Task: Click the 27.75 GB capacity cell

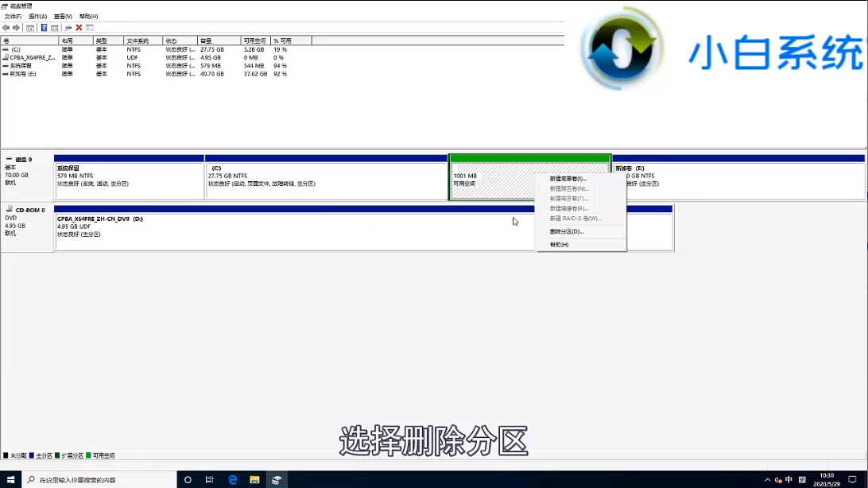Action: coord(212,49)
